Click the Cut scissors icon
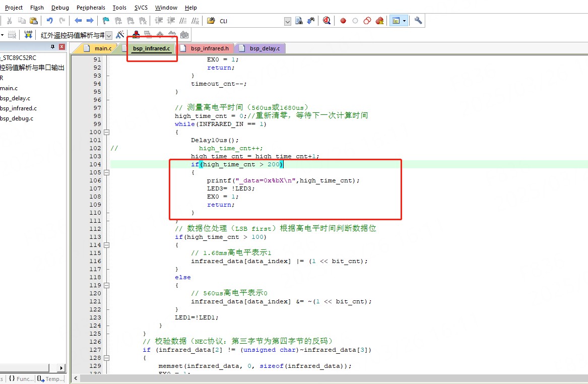This screenshot has height=384, width=588. 10,21
